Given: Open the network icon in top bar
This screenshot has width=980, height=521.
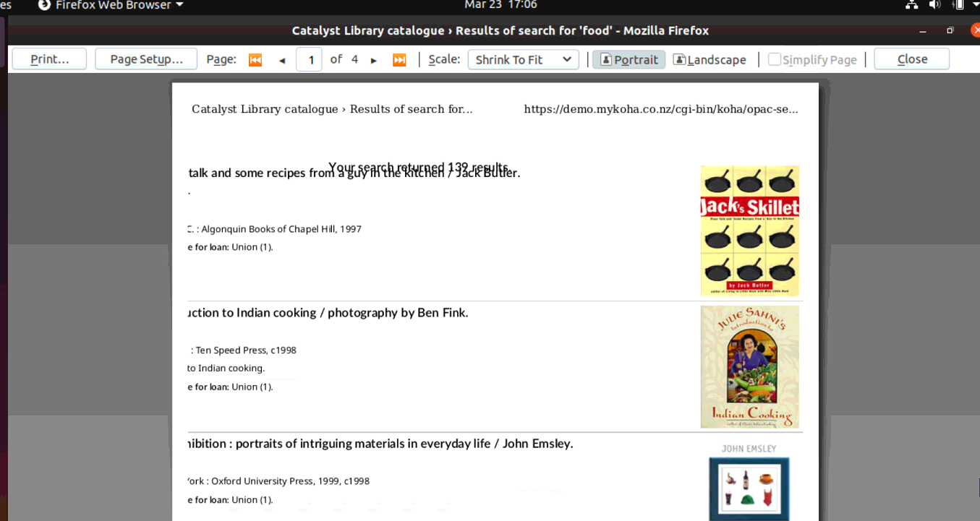Looking at the screenshot, I should (911, 5).
